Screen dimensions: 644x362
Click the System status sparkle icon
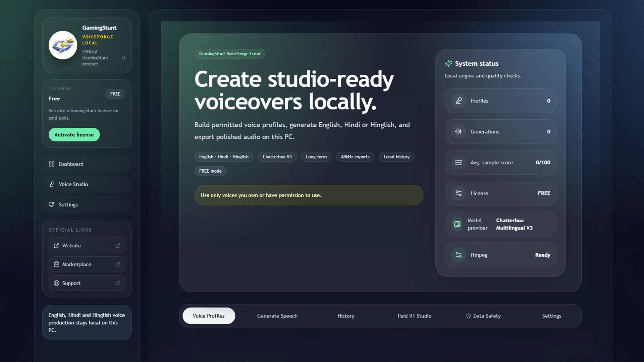(x=448, y=64)
